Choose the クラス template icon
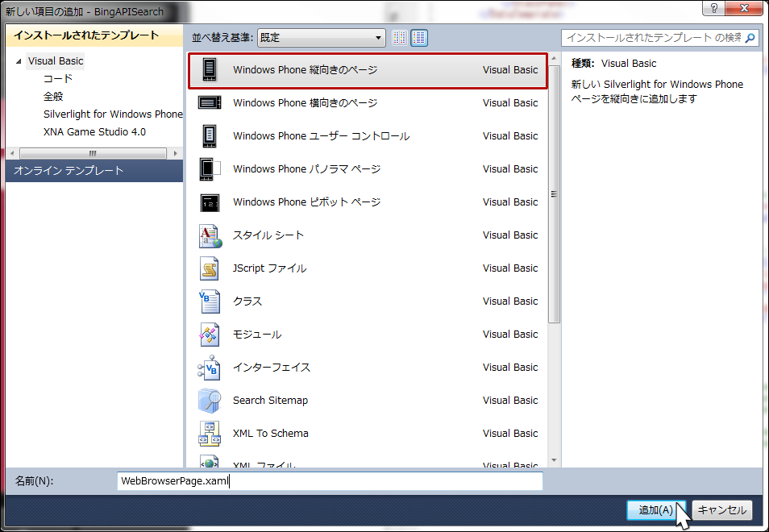The image size is (769, 532). (210, 301)
